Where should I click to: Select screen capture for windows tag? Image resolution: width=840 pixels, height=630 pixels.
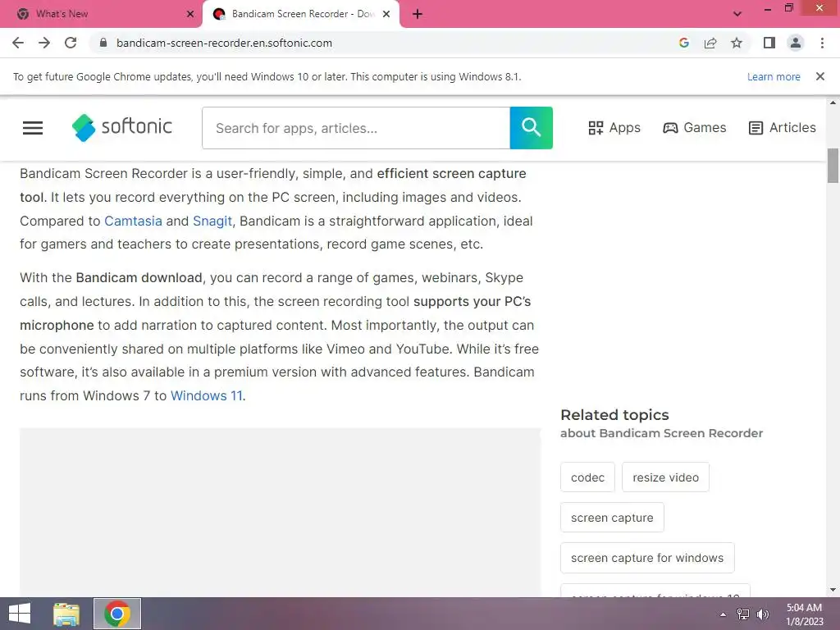[x=647, y=558]
